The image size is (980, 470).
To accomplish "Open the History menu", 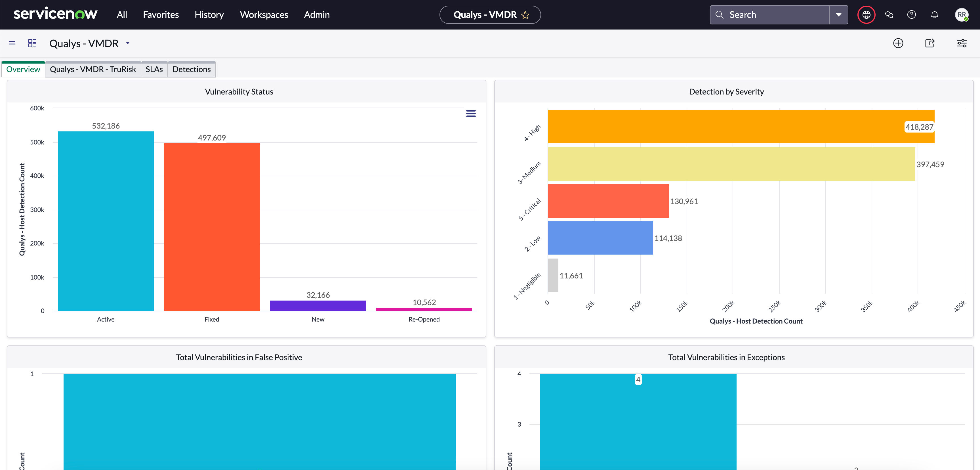I will pyautogui.click(x=209, y=14).
